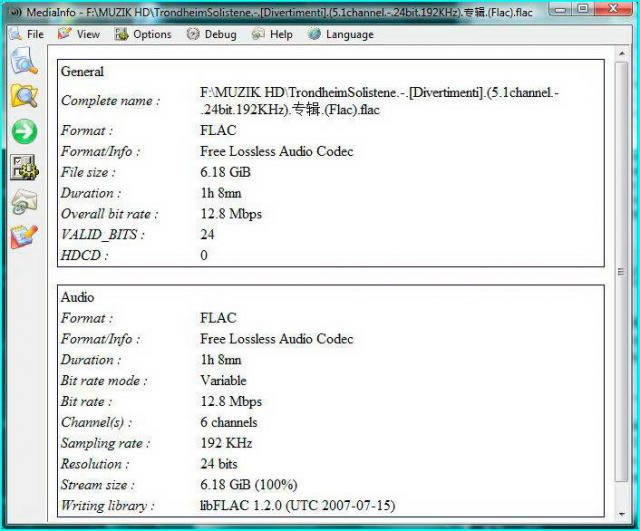Click the 'Complete name :' label

tap(110, 101)
